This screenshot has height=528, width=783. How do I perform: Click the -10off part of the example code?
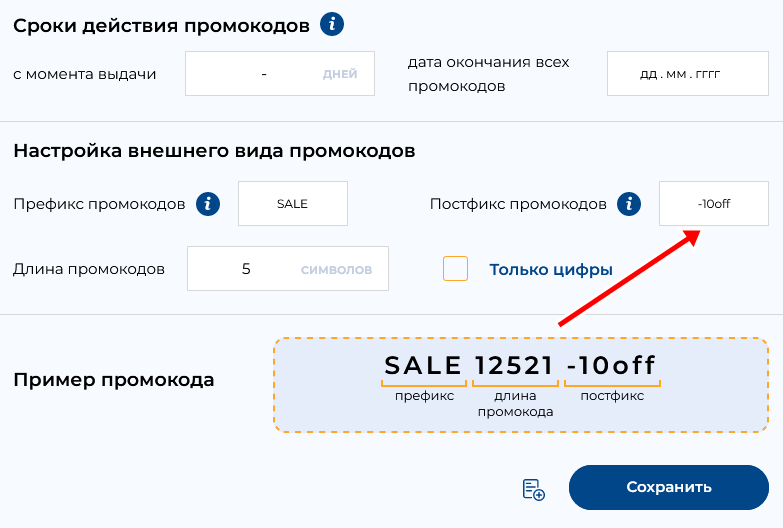tap(611, 365)
